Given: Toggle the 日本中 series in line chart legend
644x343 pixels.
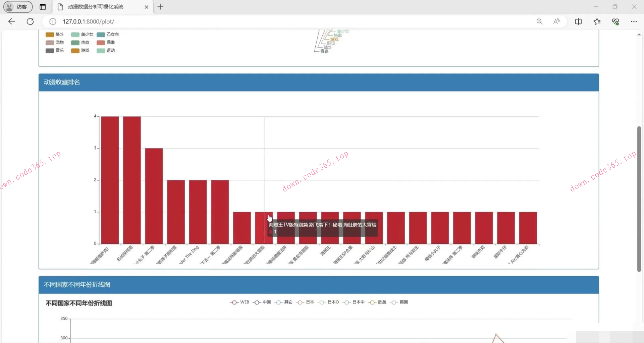Looking at the screenshot, I should 354,302.
